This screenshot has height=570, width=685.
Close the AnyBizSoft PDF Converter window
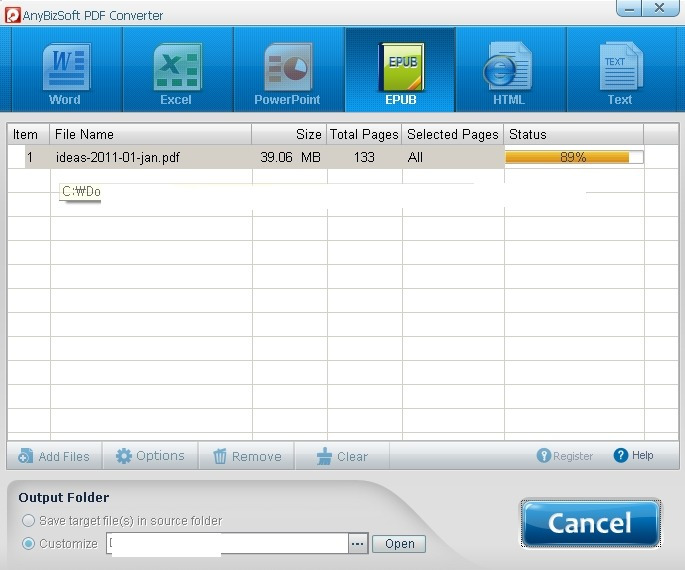660,8
